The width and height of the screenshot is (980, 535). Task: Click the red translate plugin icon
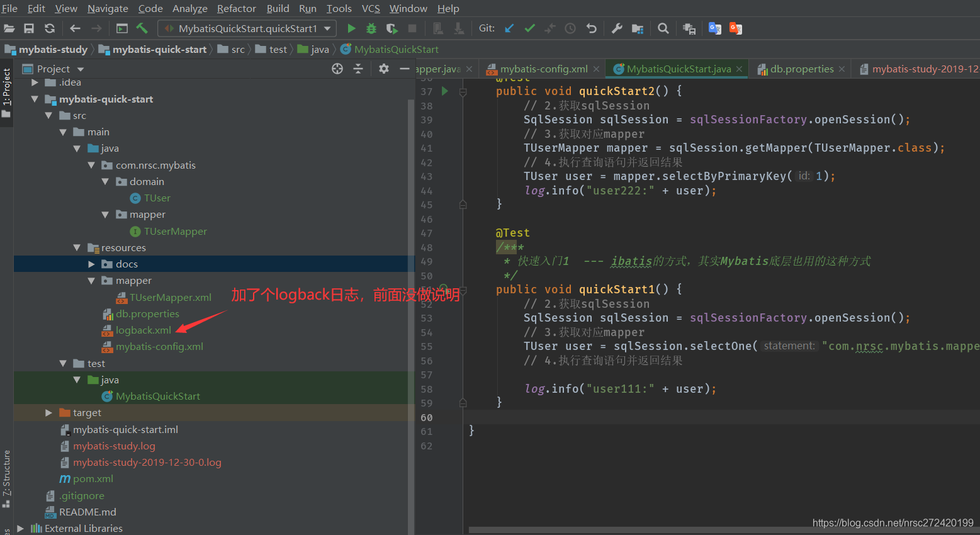coord(735,28)
